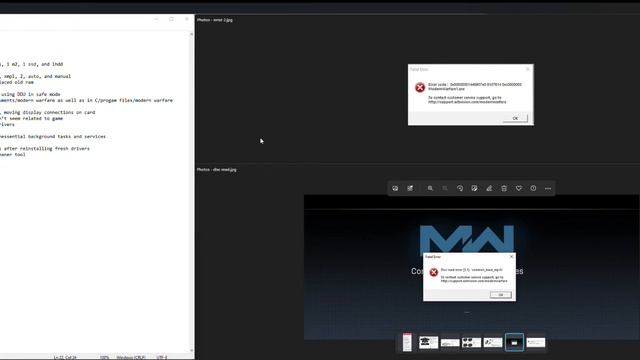Click the 'Photos - disc read.jpg' window title
Screen dimensions: 640x360
pyautogui.click(x=217, y=169)
